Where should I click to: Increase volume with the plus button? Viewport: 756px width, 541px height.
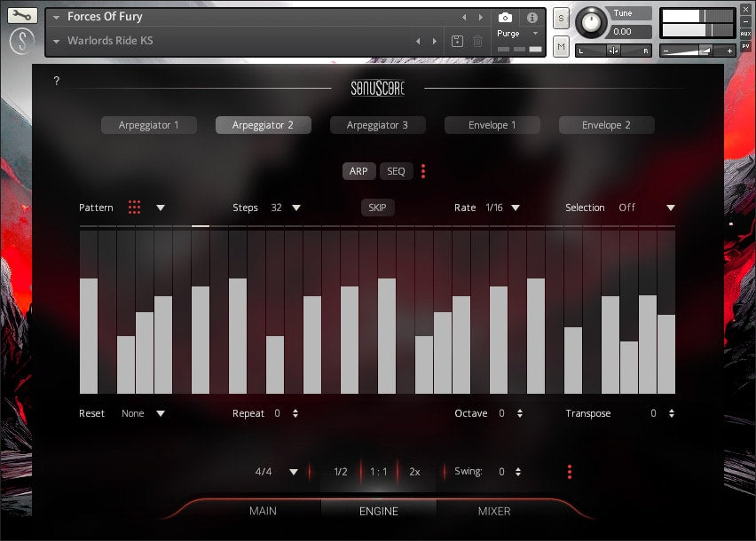tap(729, 51)
